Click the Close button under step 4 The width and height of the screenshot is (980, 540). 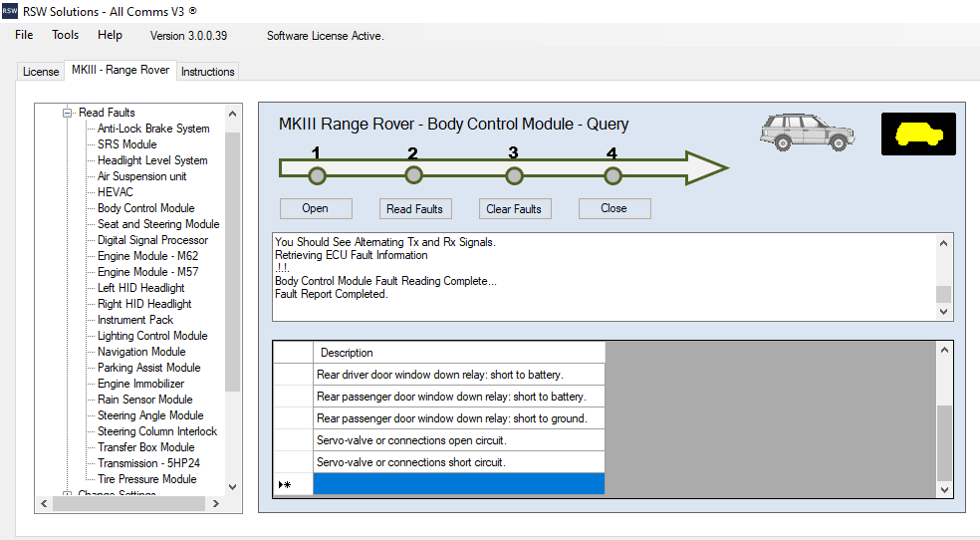coord(614,209)
